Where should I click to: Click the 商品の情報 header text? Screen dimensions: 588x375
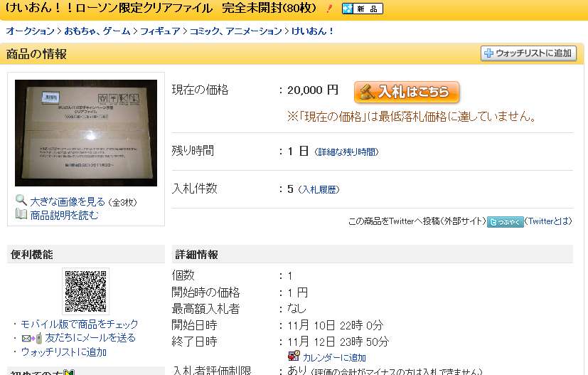coord(36,54)
